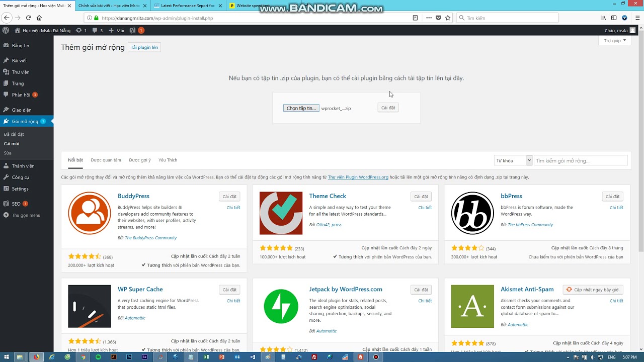
Task: Open comments bubble in admin bar
Action: (97, 30)
